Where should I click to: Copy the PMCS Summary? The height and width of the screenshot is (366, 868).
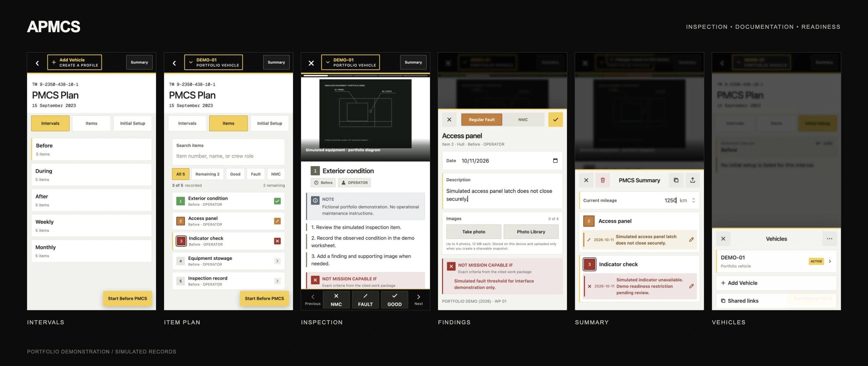coord(676,180)
